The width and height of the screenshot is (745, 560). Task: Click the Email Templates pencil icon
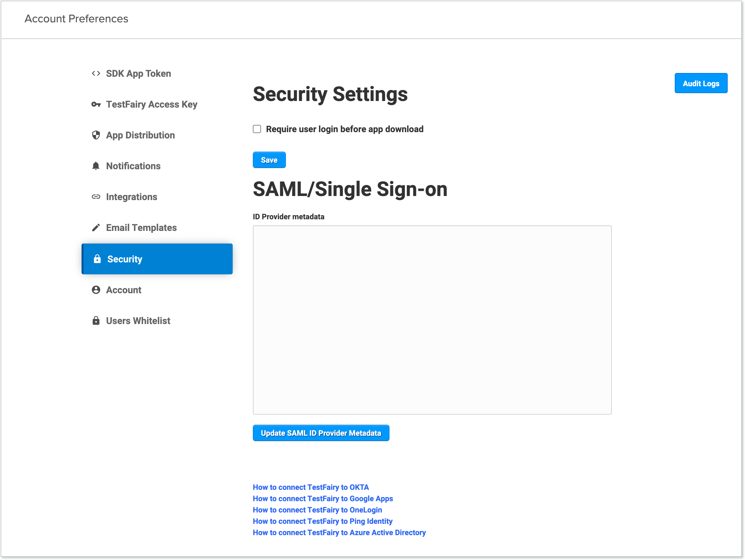96,227
